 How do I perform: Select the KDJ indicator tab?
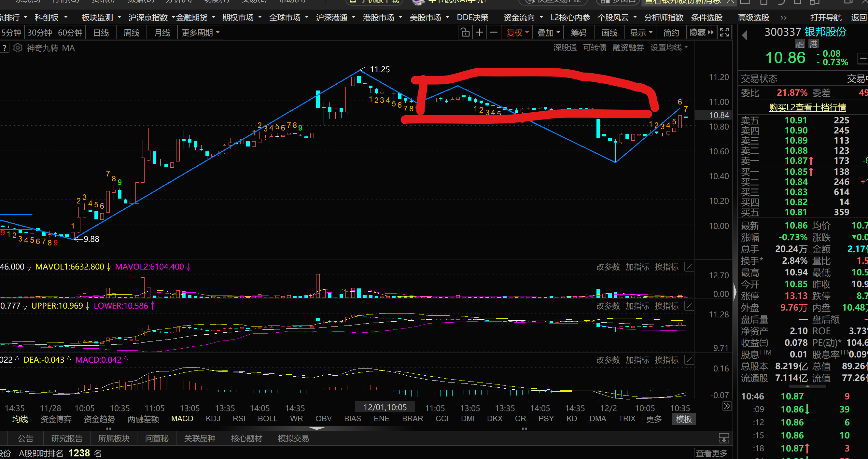[x=213, y=419]
